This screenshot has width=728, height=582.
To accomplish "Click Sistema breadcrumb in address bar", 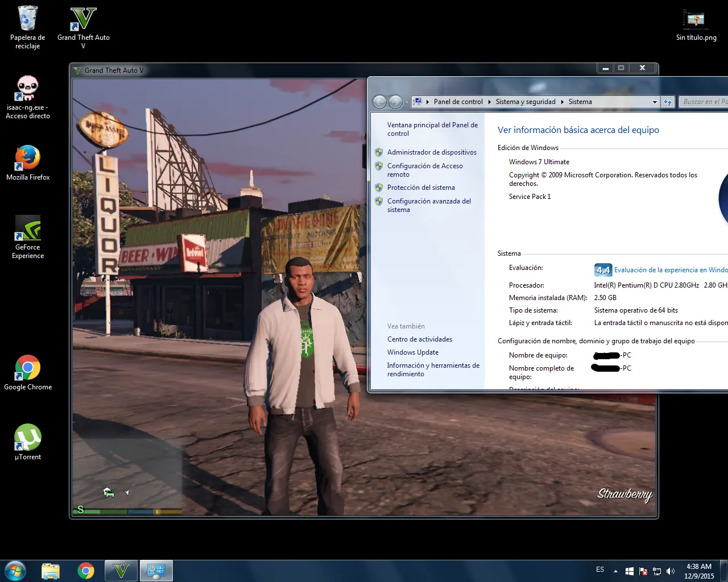I will click(x=580, y=102).
